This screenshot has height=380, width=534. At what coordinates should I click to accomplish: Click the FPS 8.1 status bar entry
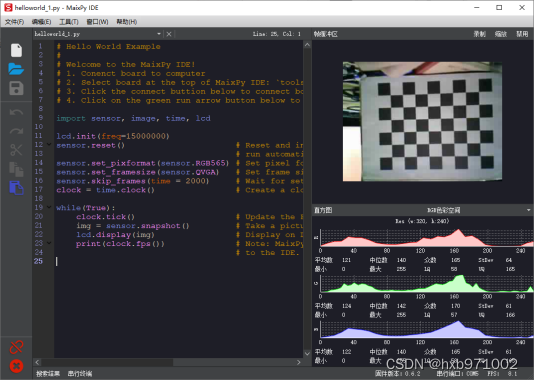(502, 374)
